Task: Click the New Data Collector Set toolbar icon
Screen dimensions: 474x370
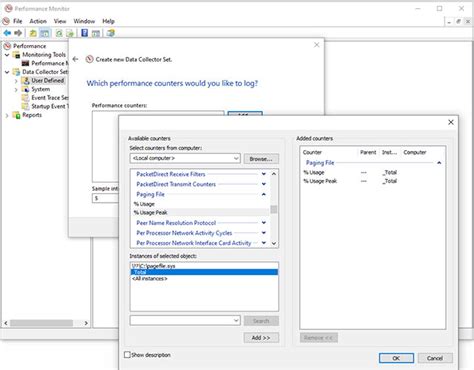Action: 111,33
